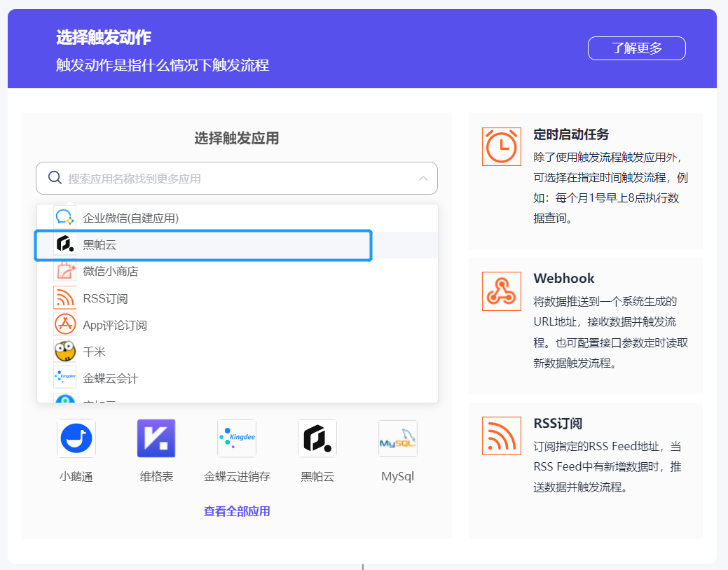728x570 pixels.
Task: Click App评论订阅 App Store icon
Action: 65,324
